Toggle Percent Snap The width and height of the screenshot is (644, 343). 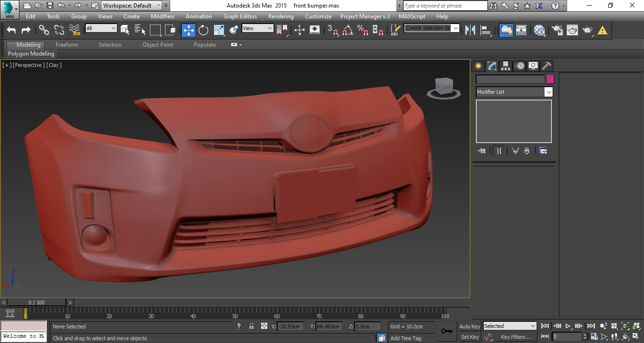tap(363, 30)
